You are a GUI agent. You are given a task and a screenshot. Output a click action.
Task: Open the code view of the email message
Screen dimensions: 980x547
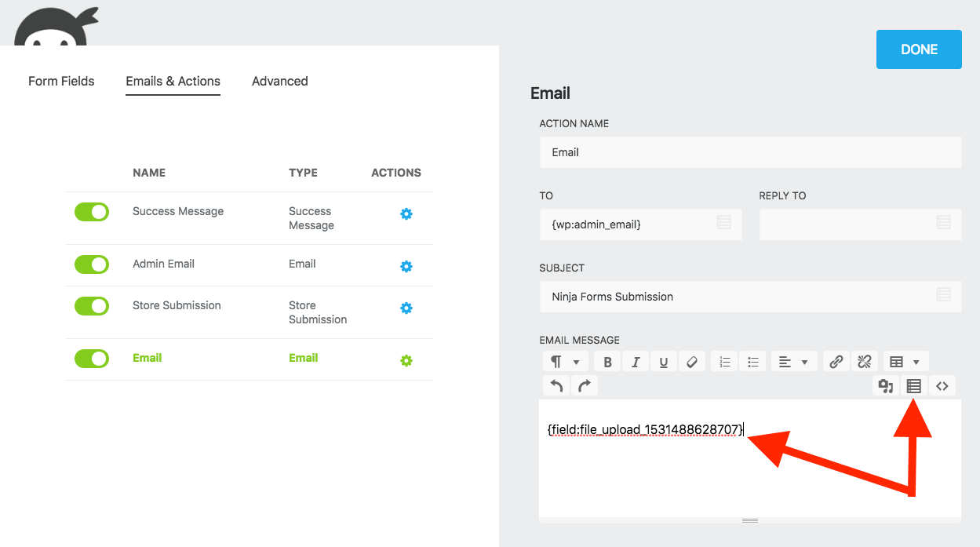point(942,385)
